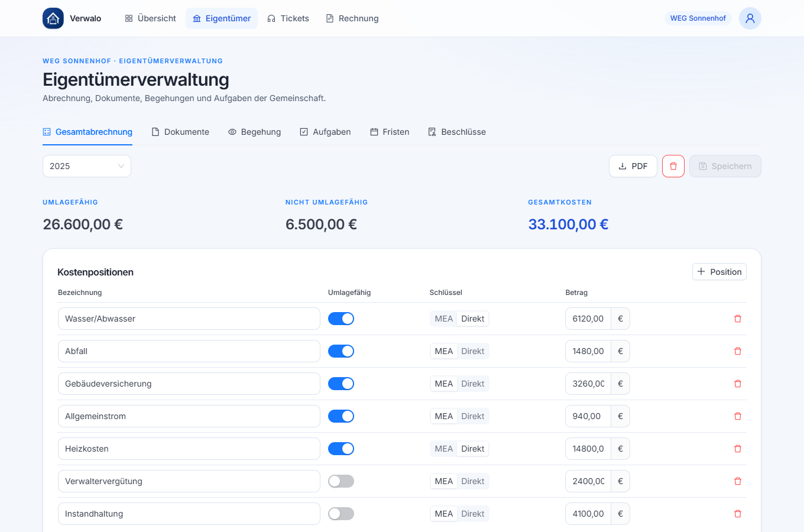Select the Gesamtabrechnung tab
Viewport: 804px width, 532px height.
pos(87,132)
